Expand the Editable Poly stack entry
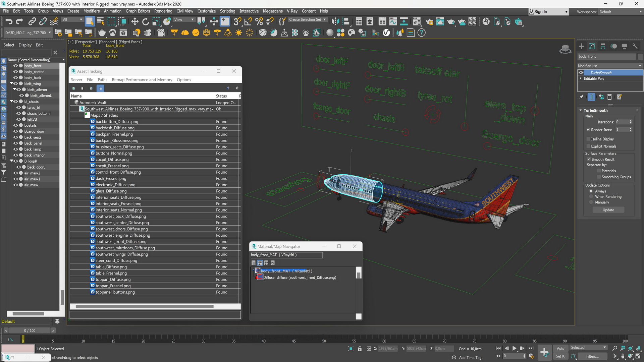This screenshot has height=362, width=644. [x=581, y=78]
